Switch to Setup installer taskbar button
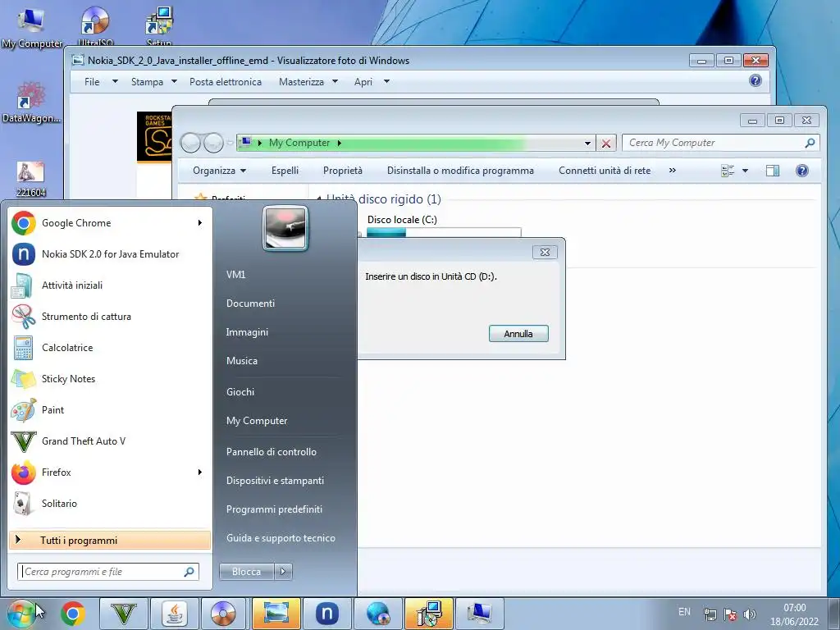Image resolution: width=840 pixels, height=630 pixels. click(428, 614)
